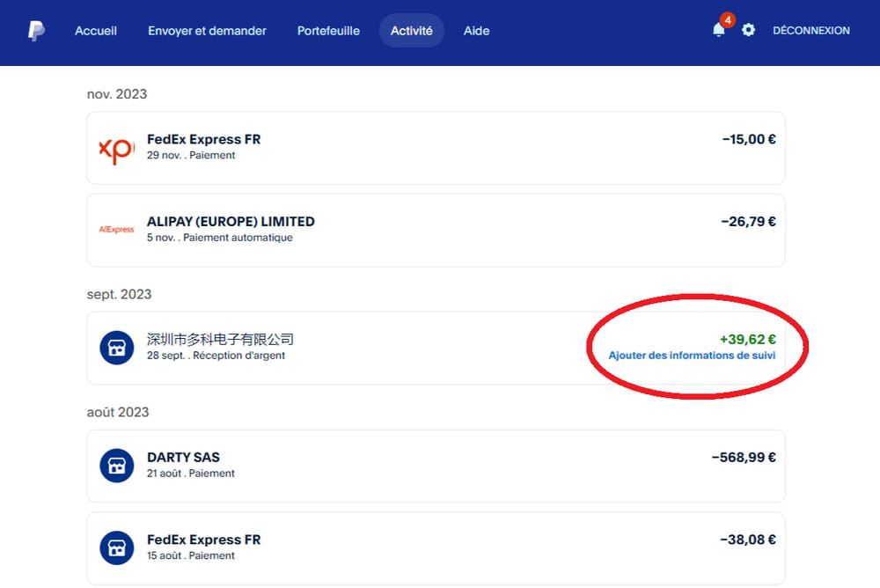Click the août 2023 heading
The width and height of the screenshot is (880, 588).
(118, 412)
